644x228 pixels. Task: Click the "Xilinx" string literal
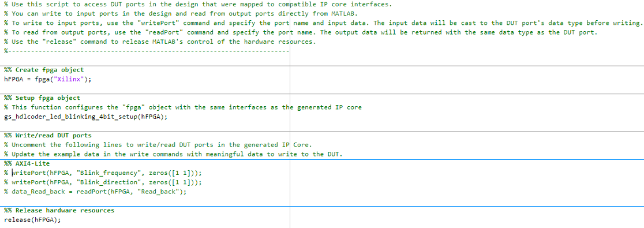pyautogui.click(x=69, y=80)
